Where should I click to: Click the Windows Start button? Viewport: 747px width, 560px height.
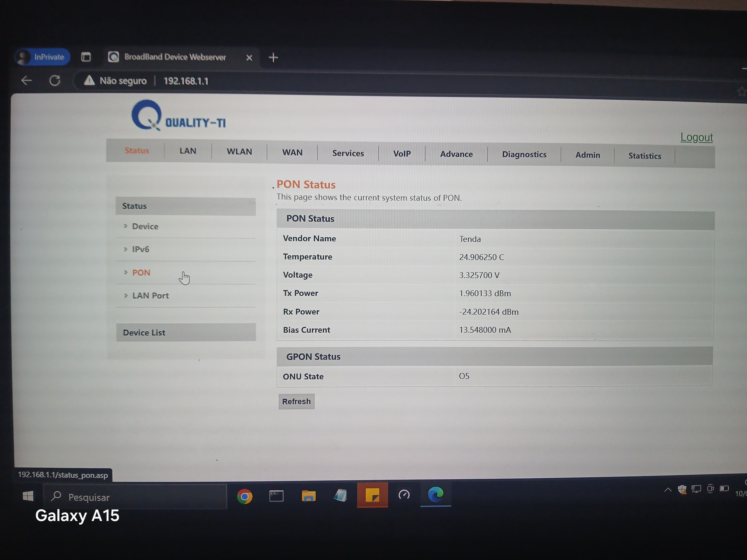(28, 496)
